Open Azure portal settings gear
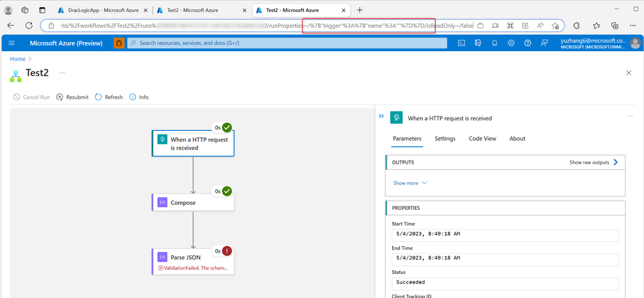This screenshot has height=298, width=644. [511, 43]
